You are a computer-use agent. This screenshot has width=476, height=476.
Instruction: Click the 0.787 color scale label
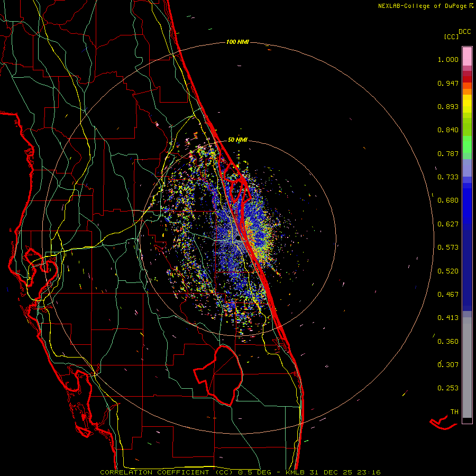pyautogui.click(x=448, y=153)
